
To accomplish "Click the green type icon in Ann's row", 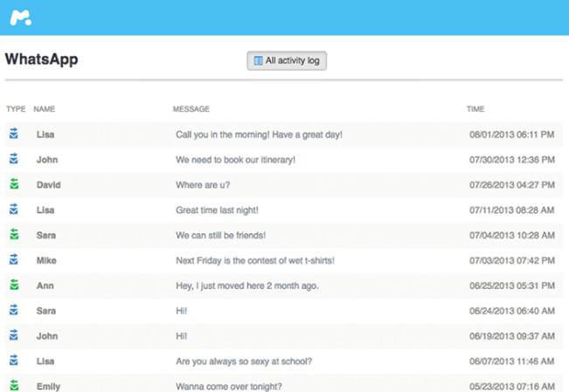I will click(14, 285).
